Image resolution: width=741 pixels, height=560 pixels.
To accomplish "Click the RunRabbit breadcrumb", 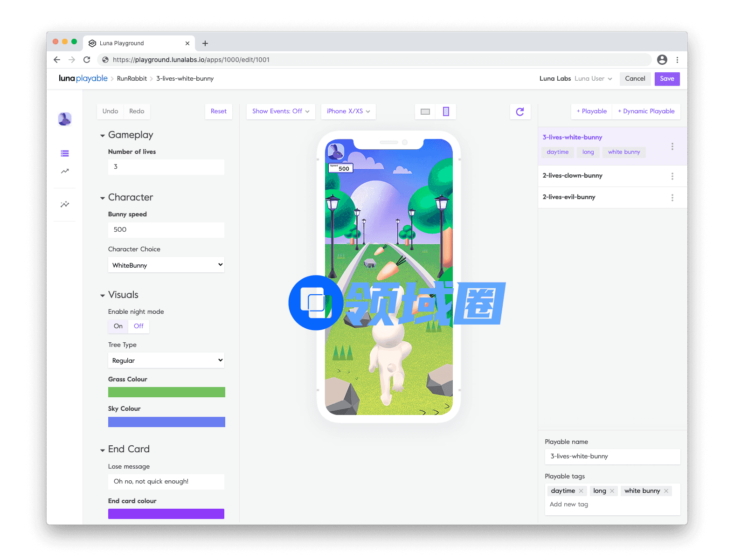I will click(x=132, y=79).
